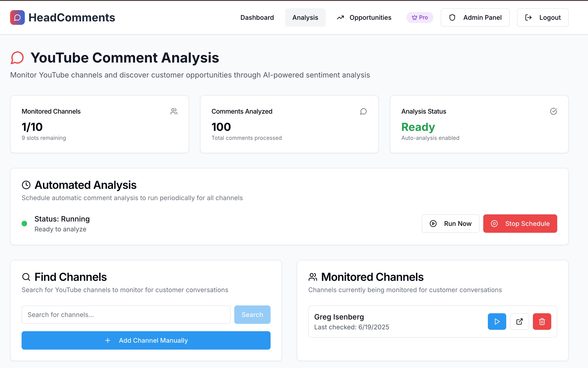
Task: Click the play circle icon in Run Now
Action: (433, 224)
